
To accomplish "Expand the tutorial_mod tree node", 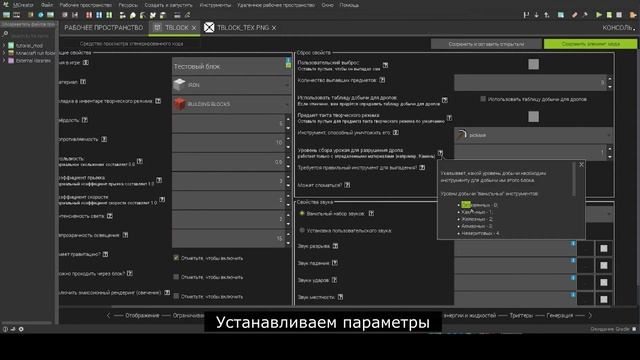I will click(4, 45).
